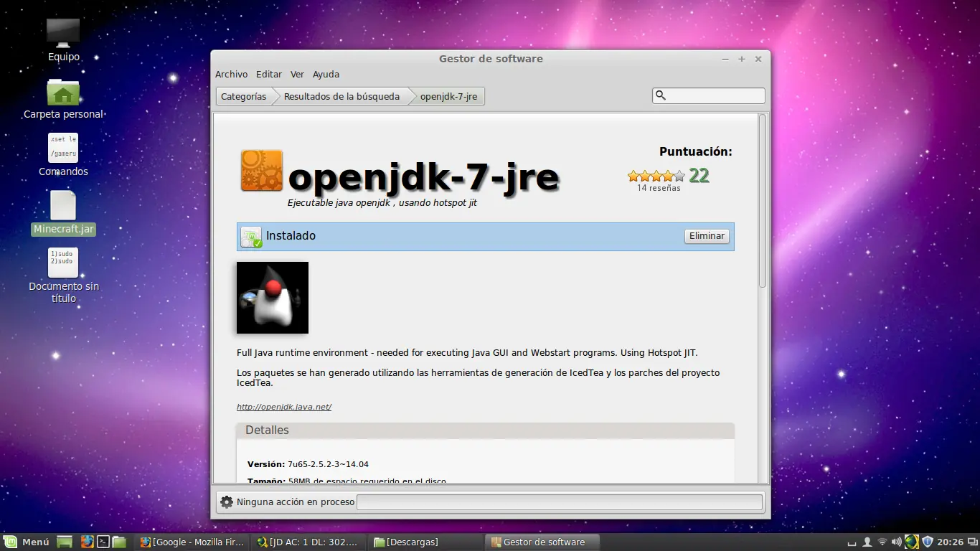Click the openjdk-7-jre gears package icon
980x551 pixels.
[261, 170]
